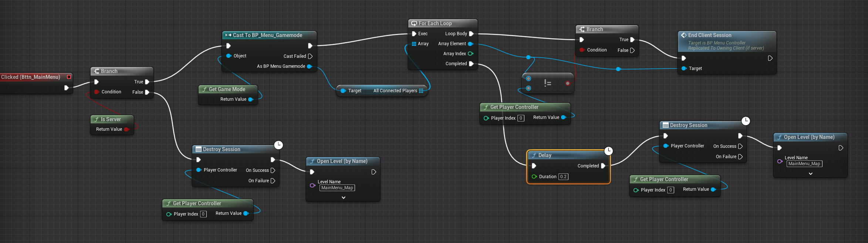Click the red delegate pin on Clicked (Bttn_MainMenu)
Image resolution: width=868 pixels, height=243 pixels.
69,77
